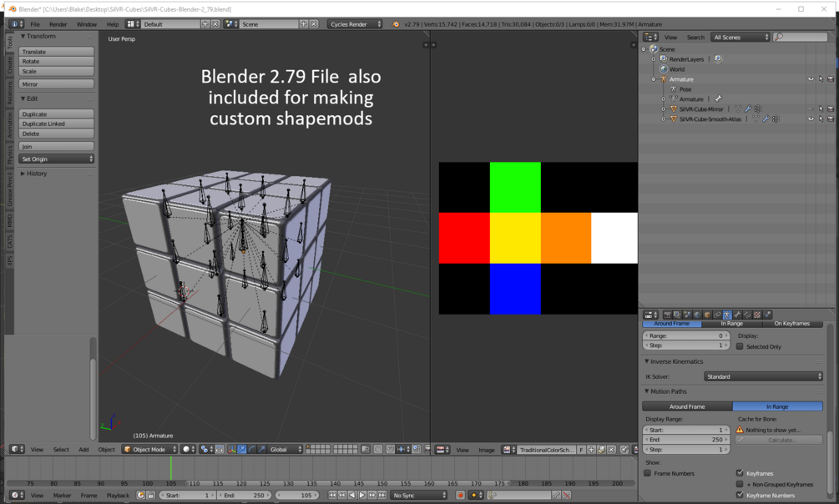Click the selectable cursor icon on SilVR-Cube-Mirror row
Screen dimensions: 839x504
(821, 108)
